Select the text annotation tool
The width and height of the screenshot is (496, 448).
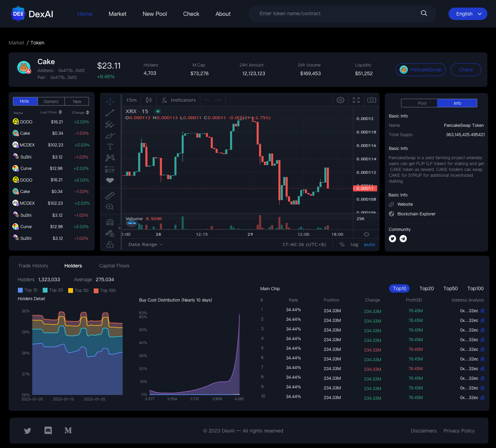point(110,146)
